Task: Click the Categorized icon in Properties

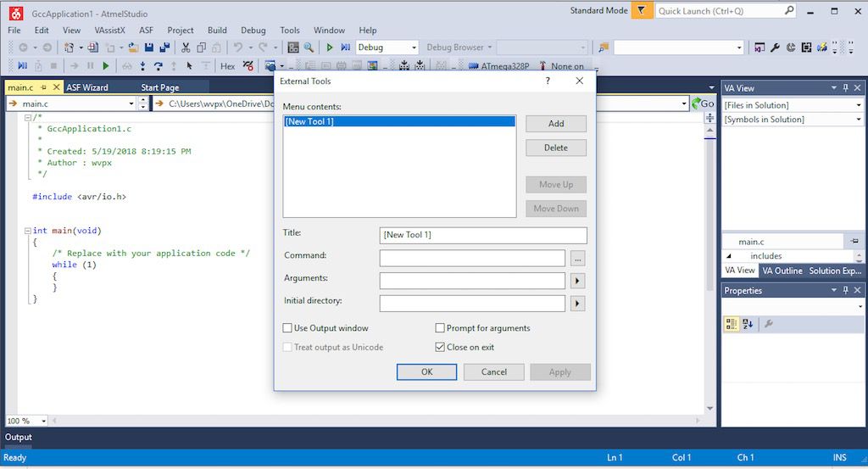Action: tap(732, 324)
